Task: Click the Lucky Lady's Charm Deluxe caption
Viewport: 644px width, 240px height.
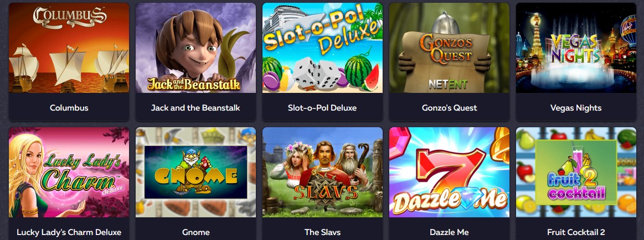Action: point(69,232)
